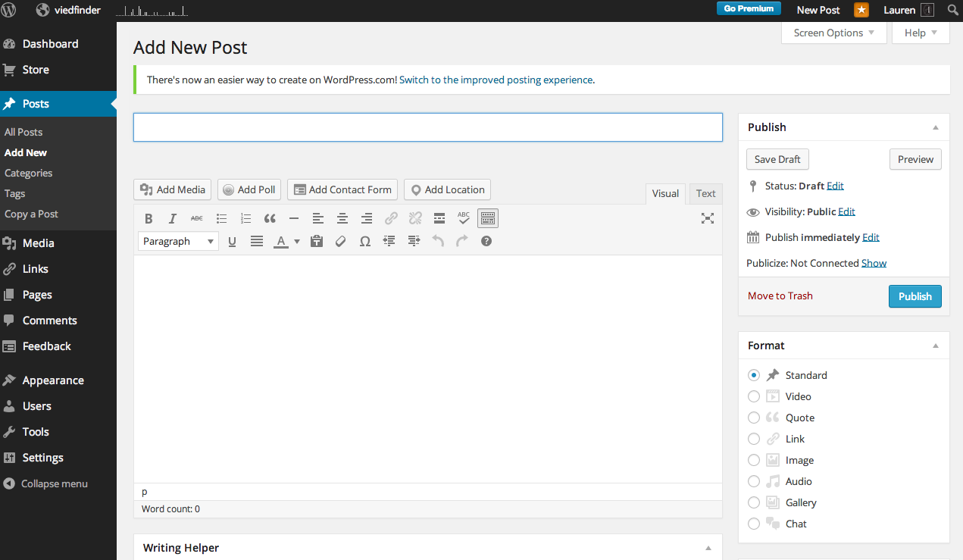Select the Quote post format option
Image resolution: width=963 pixels, height=560 pixels.
click(x=754, y=418)
